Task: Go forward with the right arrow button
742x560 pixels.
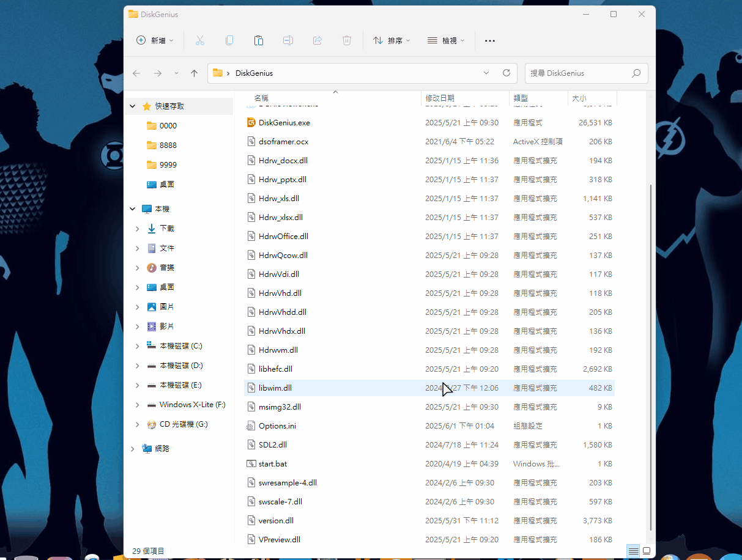Action: tap(158, 73)
